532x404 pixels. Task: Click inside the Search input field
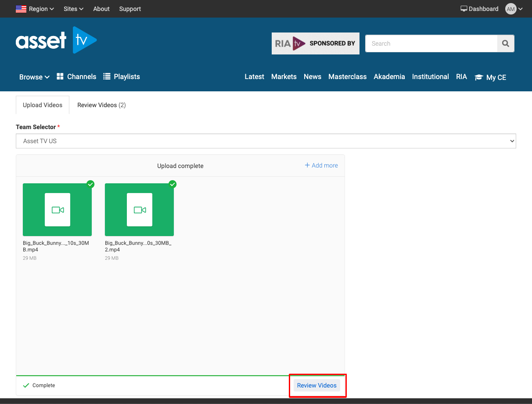(x=431, y=43)
